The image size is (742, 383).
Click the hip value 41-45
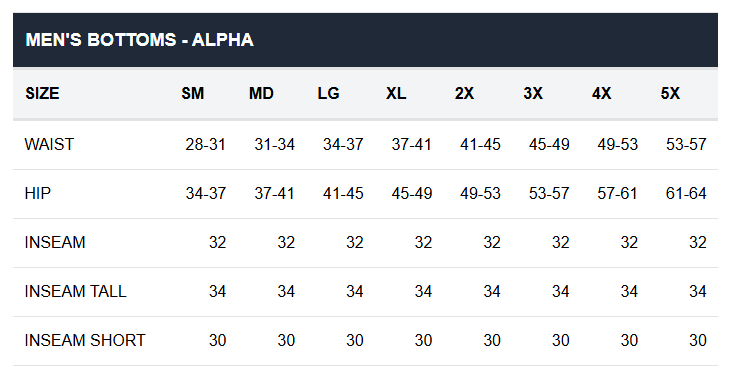pos(343,193)
